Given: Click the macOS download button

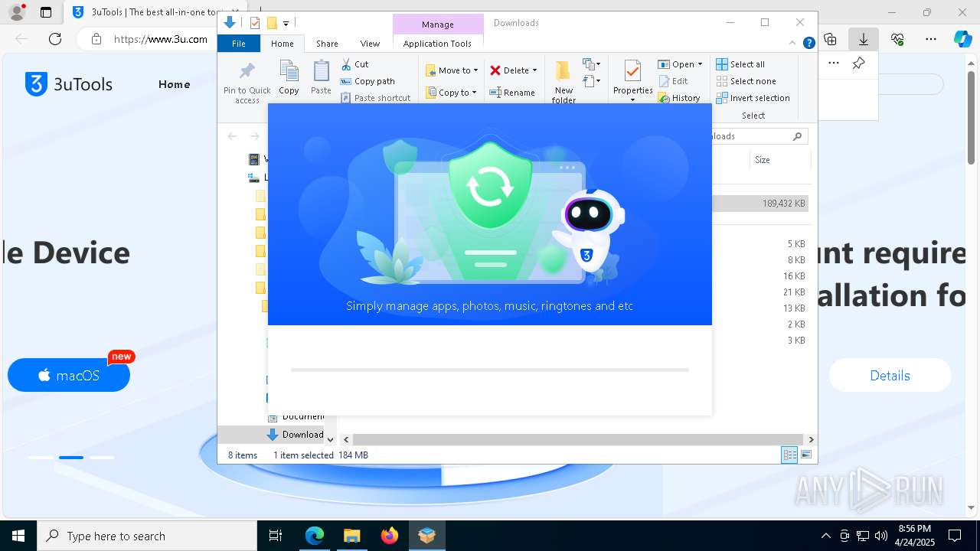Looking at the screenshot, I should coord(69,376).
